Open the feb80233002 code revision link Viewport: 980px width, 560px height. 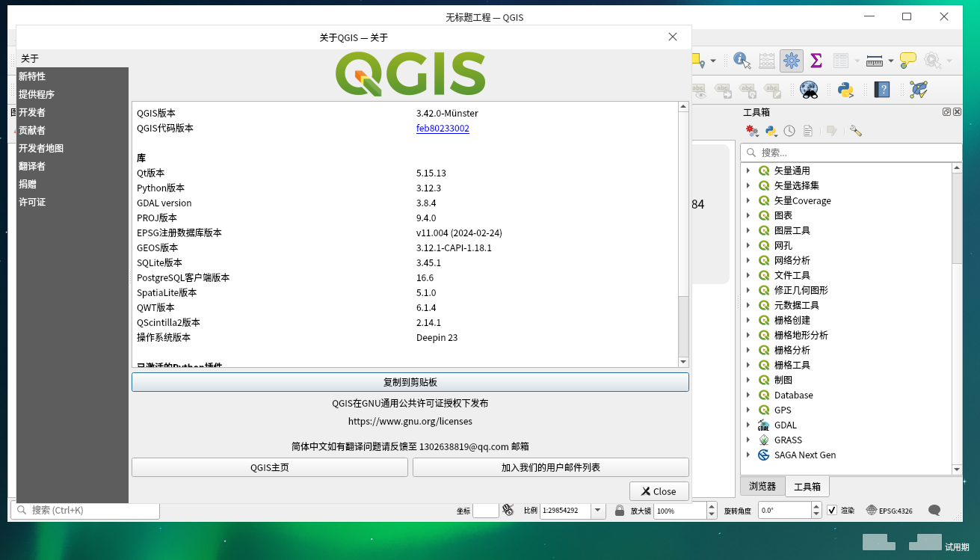443,128
